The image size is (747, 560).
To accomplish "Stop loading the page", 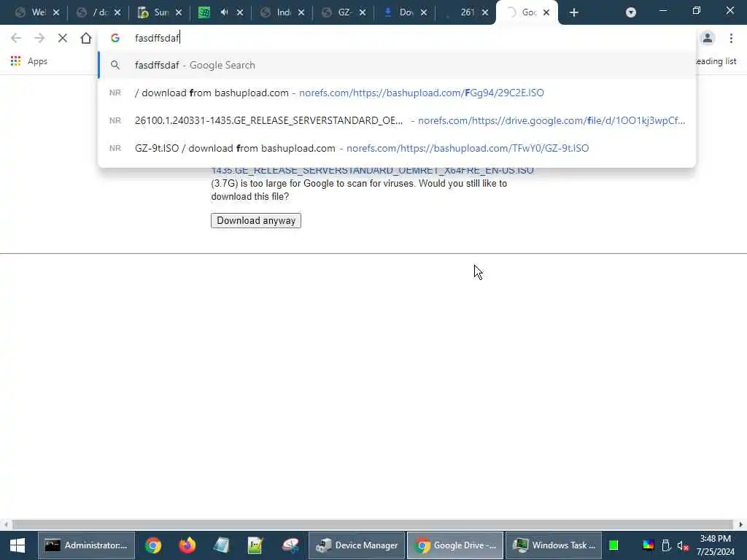I will 63,38.
